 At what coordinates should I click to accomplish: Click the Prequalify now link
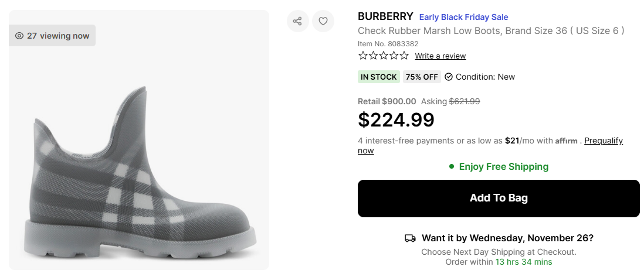[603, 141]
